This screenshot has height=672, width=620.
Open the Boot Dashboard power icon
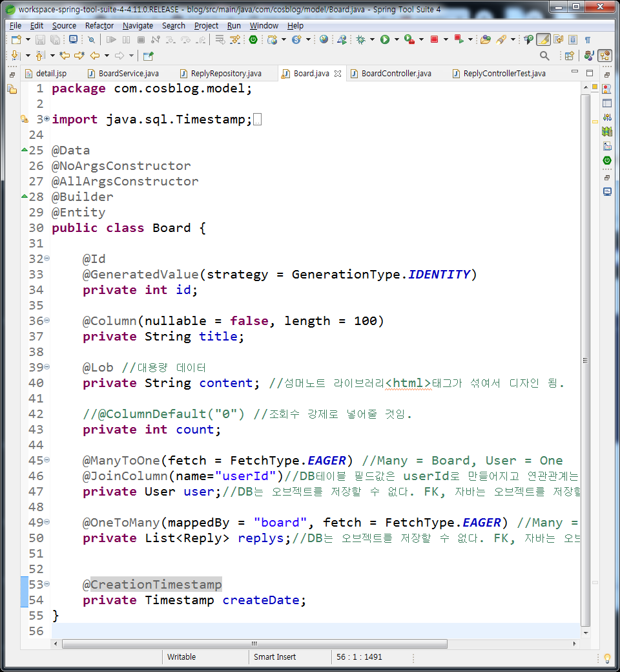click(253, 40)
